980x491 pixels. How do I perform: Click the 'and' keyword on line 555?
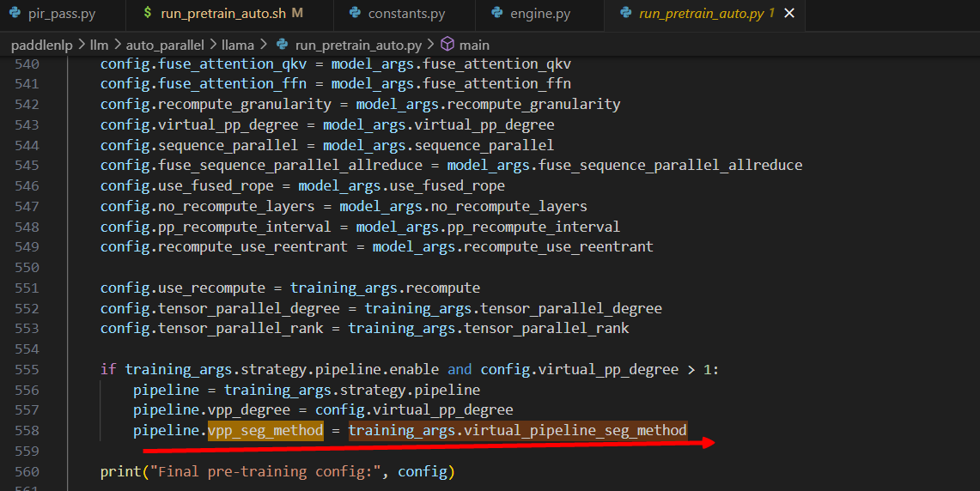(460, 369)
